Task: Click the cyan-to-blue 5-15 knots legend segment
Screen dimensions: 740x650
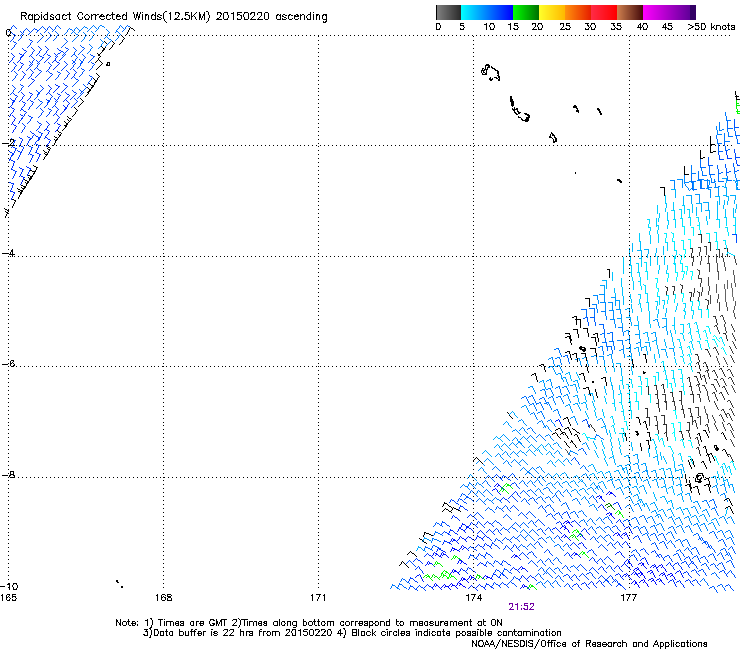Action: tap(487, 12)
